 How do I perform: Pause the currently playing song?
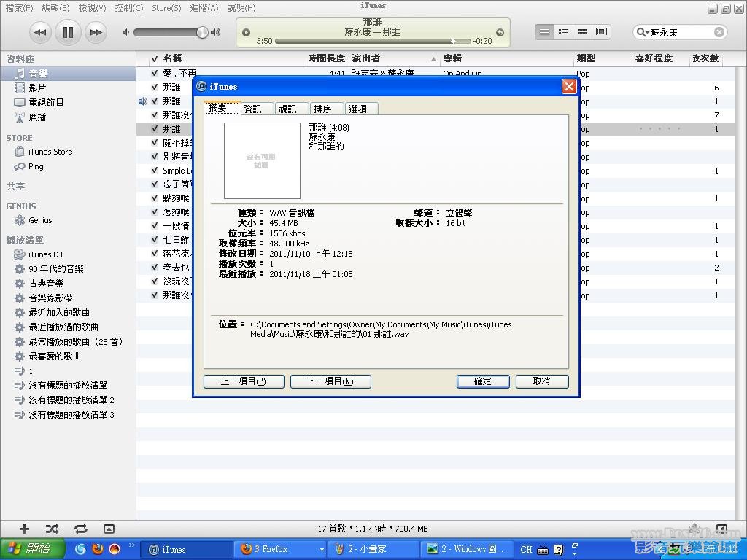[68, 32]
